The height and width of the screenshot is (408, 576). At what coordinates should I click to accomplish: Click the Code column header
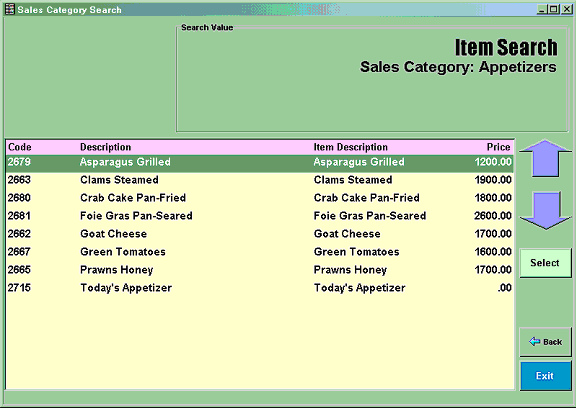click(x=20, y=147)
